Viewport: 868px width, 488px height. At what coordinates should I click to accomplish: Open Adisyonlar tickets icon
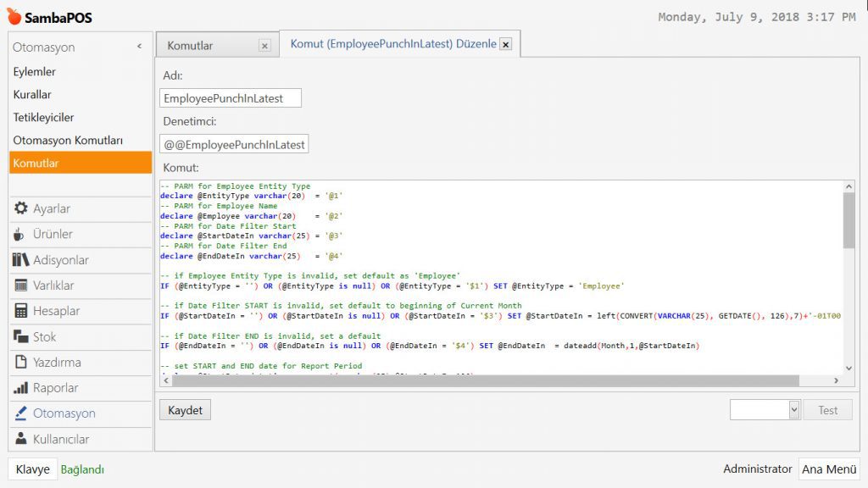[20, 260]
